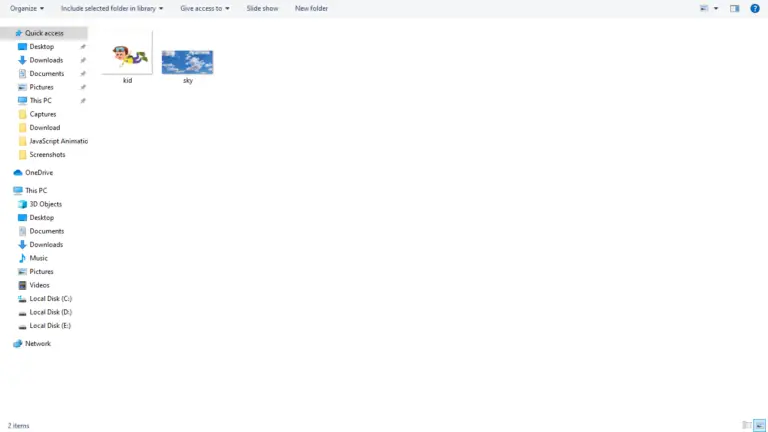Select the sky image thumbnail
The image size is (768, 432).
coord(187,62)
